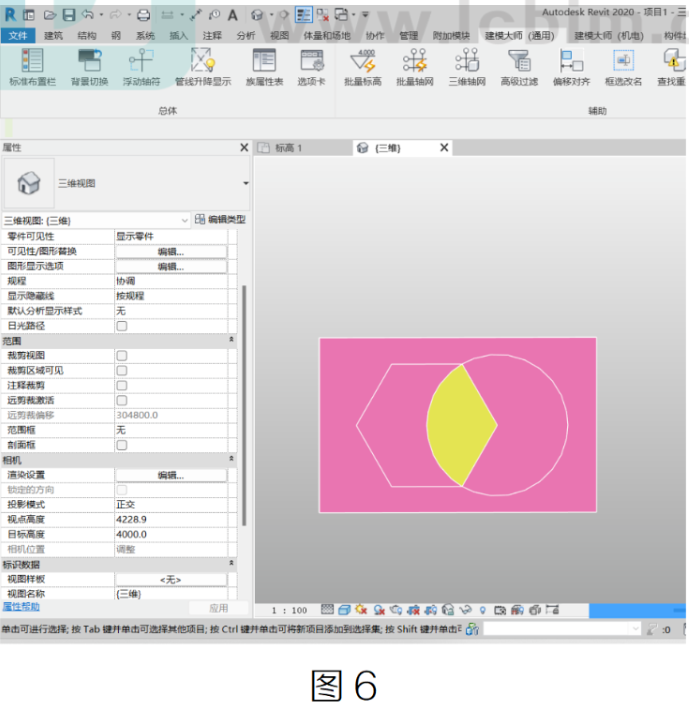The width and height of the screenshot is (689, 720).
Task: Switch to the 建筑 ribbon tab
Action: coord(53,35)
